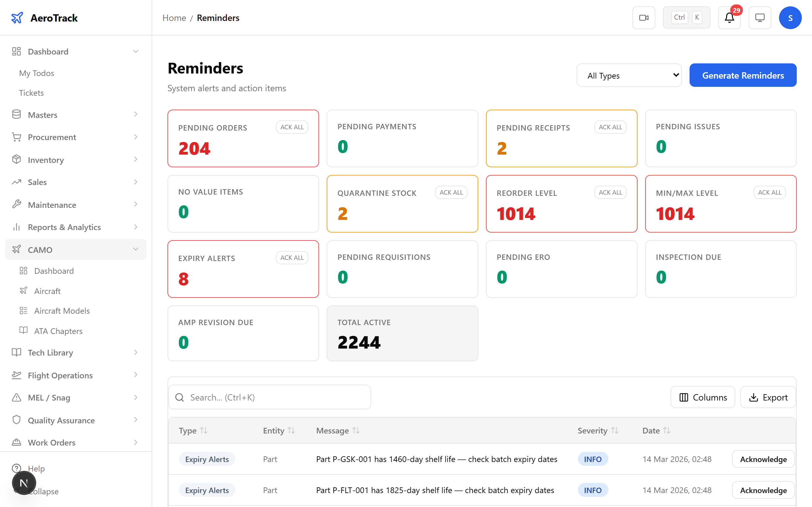Select the Inventory icon in the sidebar
The width and height of the screenshot is (812, 507).
point(16,160)
